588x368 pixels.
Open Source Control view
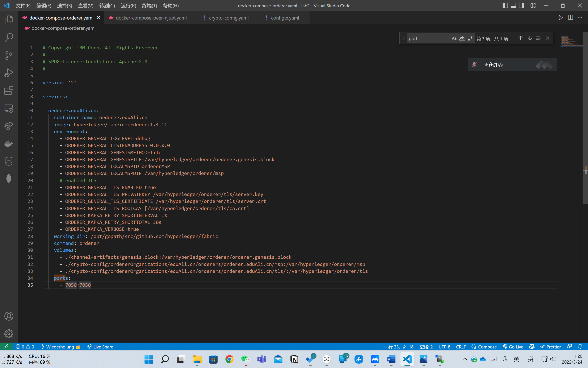(x=9, y=55)
